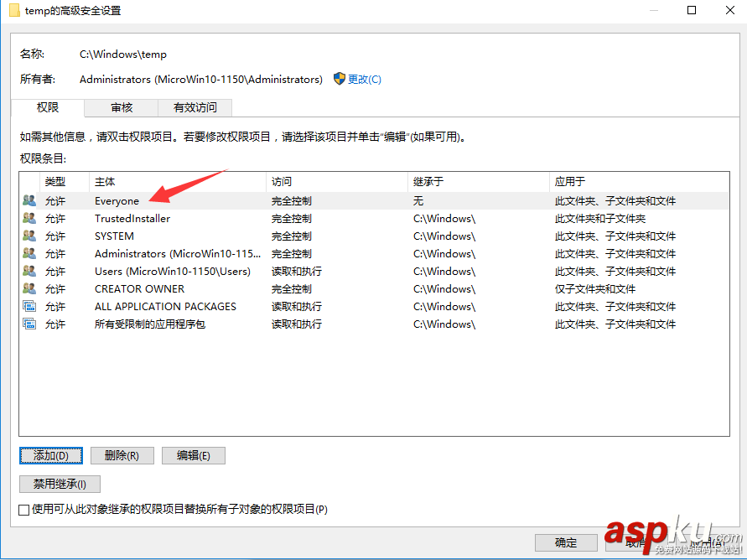Select the 所有受限制的应用程序包 entry
Screen dimensions: 747x560
tap(375, 324)
